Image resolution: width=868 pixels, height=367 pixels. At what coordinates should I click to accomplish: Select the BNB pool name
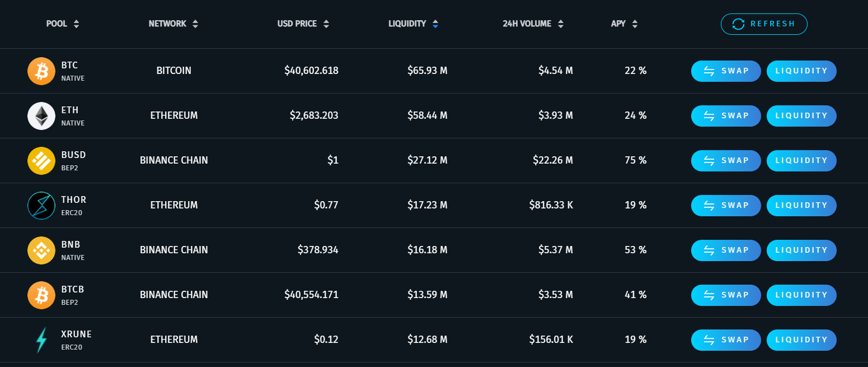click(x=71, y=245)
